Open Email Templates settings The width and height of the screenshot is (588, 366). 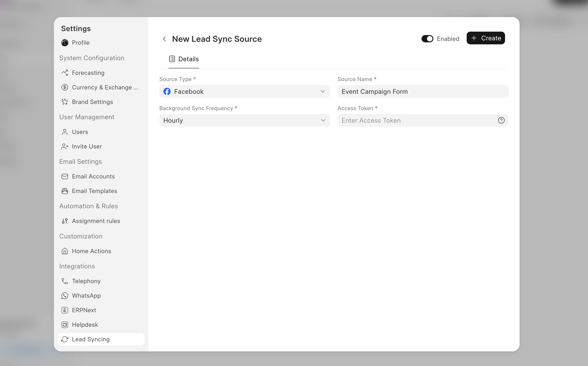click(94, 191)
